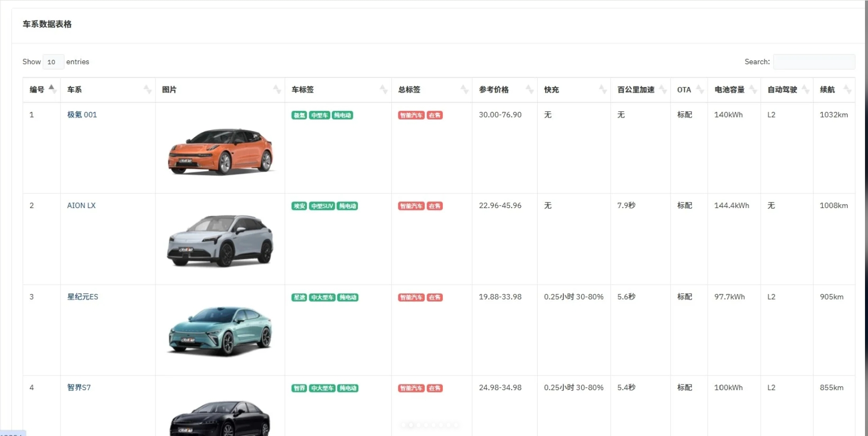Viewport: 868px width, 436px height.
Task: Click the 智界 brand tag
Action: coord(299,388)
